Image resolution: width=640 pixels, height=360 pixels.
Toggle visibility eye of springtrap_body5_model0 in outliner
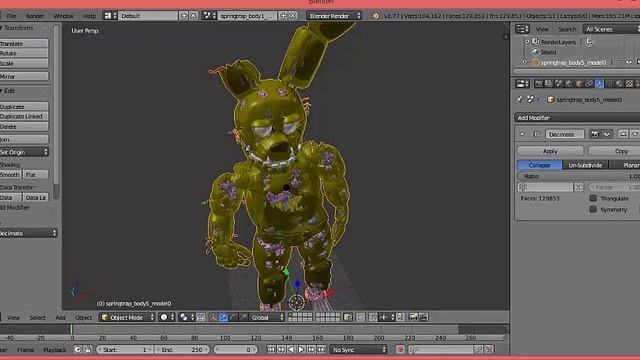(x=629, y=62)
